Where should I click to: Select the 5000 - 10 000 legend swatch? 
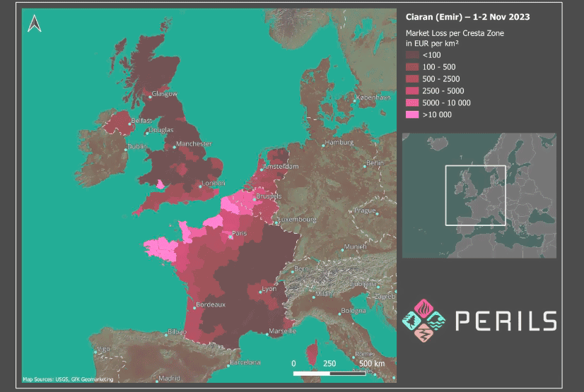[x=412, y=102]
